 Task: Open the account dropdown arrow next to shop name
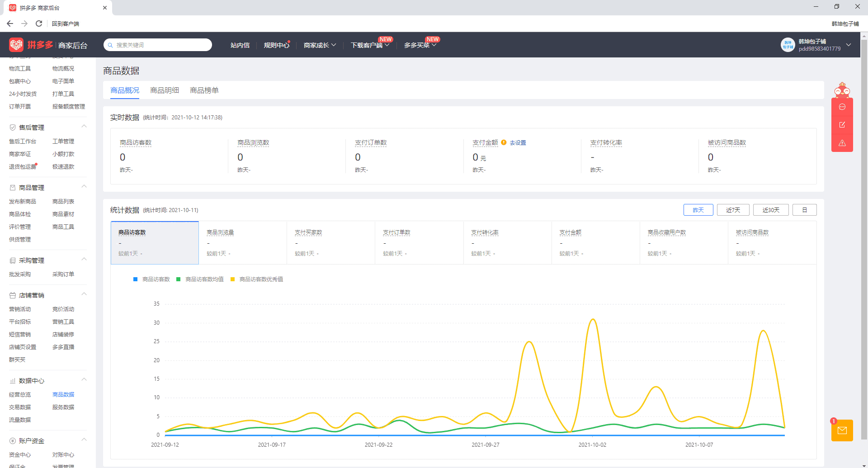point(849,45)
